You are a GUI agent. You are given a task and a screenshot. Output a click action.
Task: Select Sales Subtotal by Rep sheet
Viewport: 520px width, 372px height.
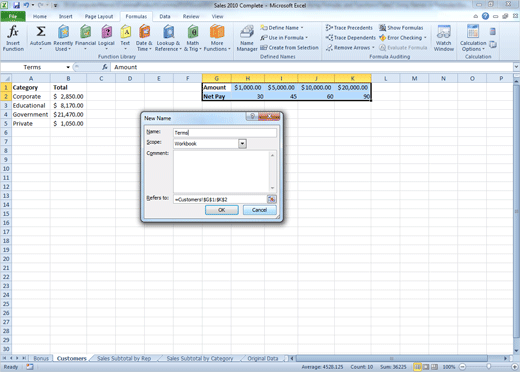click(x=124, y=358)
